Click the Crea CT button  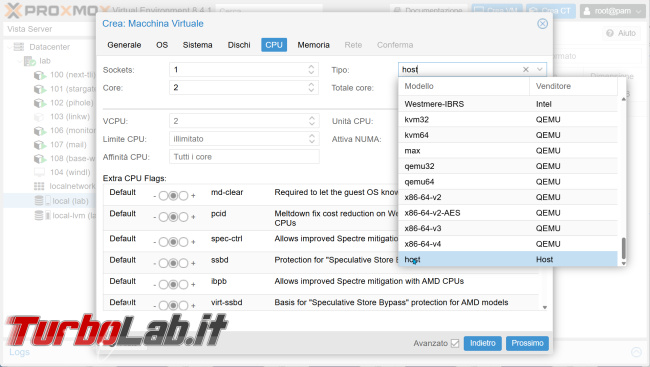coord(551,11)
